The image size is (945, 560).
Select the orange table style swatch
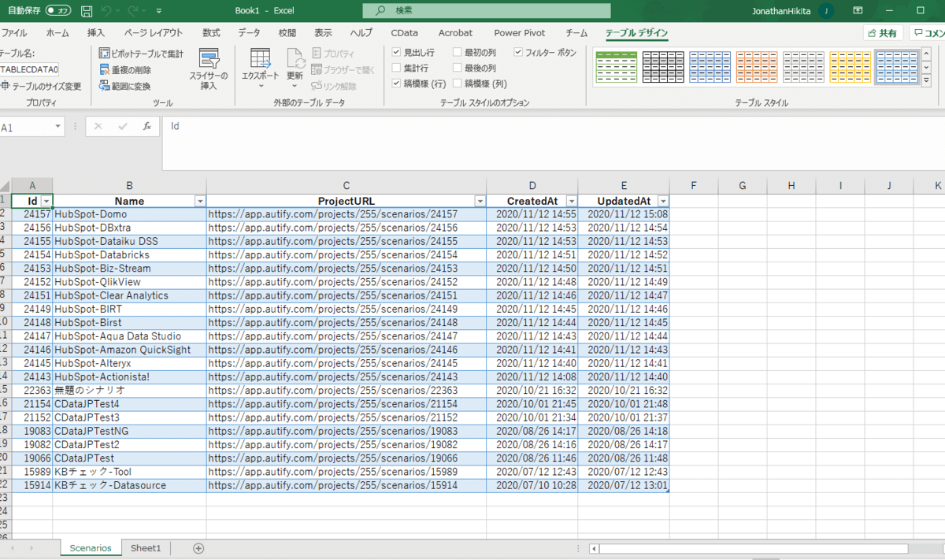(755, 67)
